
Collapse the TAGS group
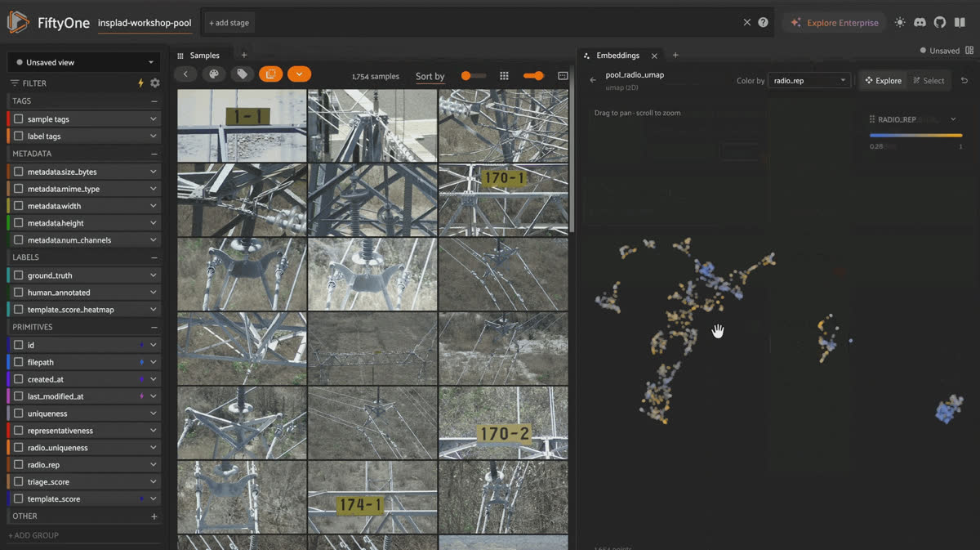click(154, 101)
